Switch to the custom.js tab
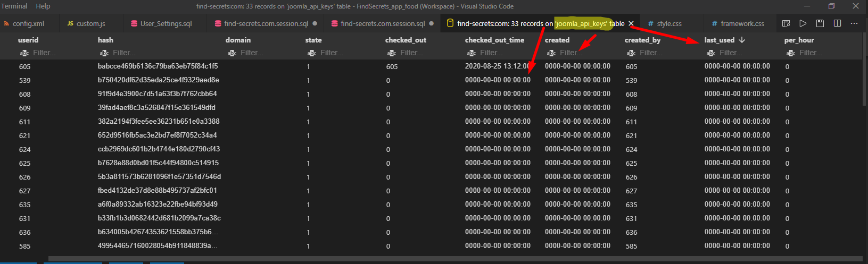This screenshot has height=264, width=868. pyautogui.click(x=90, y=23)
